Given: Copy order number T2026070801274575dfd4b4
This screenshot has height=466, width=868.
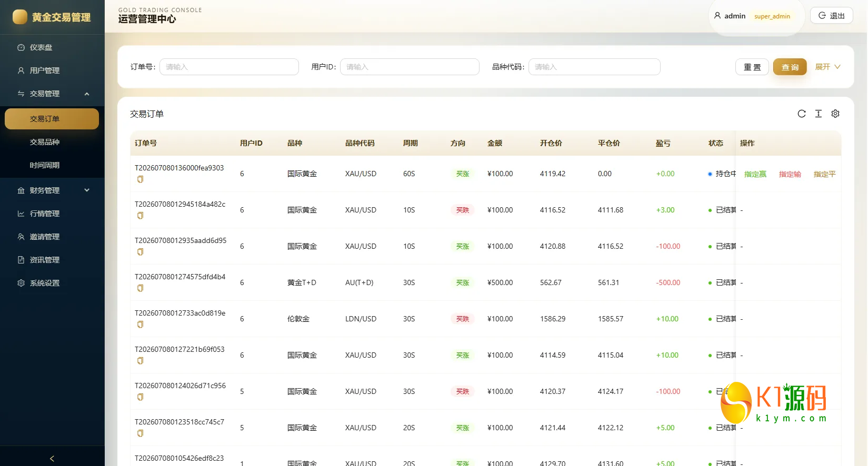Looking at the screenshot, I should coord(141,288).
